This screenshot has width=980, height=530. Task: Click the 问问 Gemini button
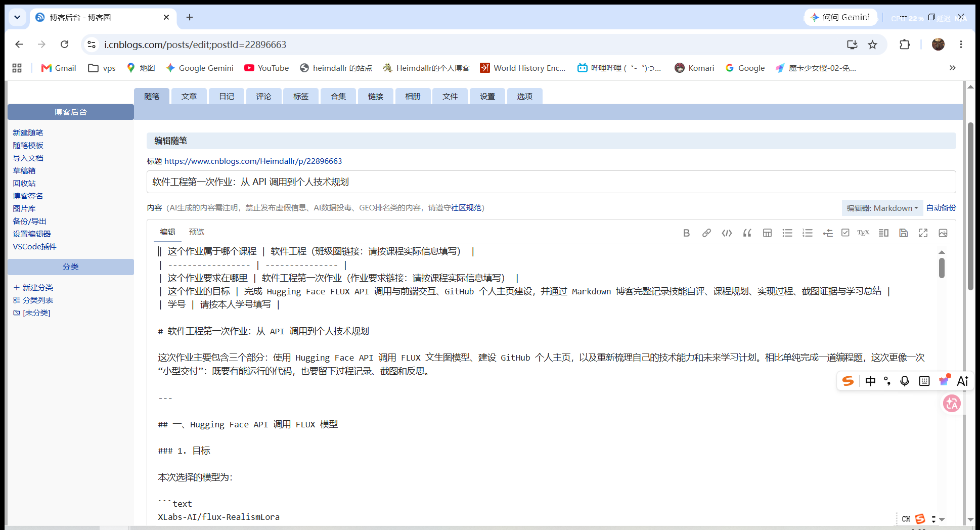pos(840,17)
